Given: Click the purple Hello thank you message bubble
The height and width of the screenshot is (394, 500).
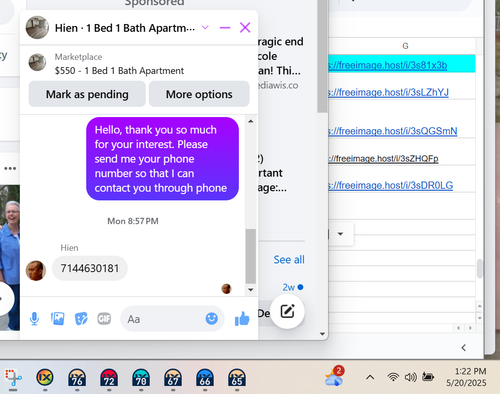Looking at the screenshot, I should [162, 159].
